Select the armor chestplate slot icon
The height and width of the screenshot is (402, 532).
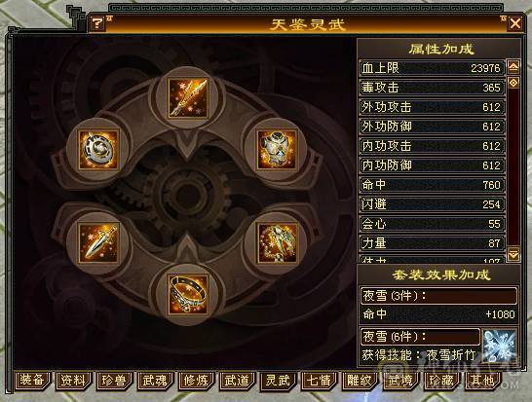tap(278, 149)
